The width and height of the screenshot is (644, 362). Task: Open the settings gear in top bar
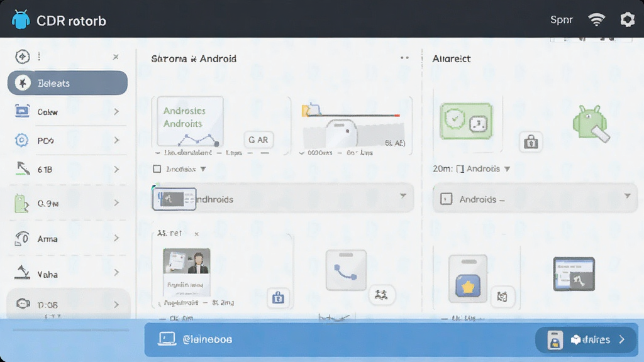[627, 19]
